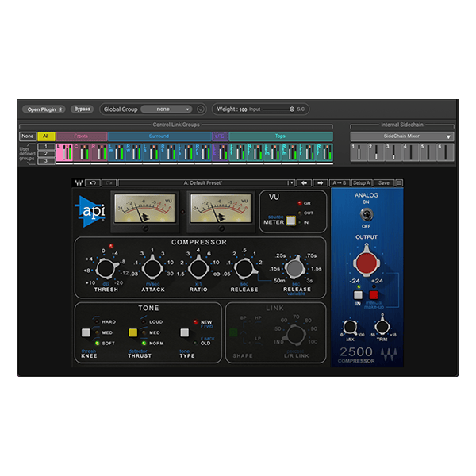Load next preset with the right arrow
Image resolution: width=476 pixels, height=476 pixels.
pyautogui.click(x=320, y=182)
